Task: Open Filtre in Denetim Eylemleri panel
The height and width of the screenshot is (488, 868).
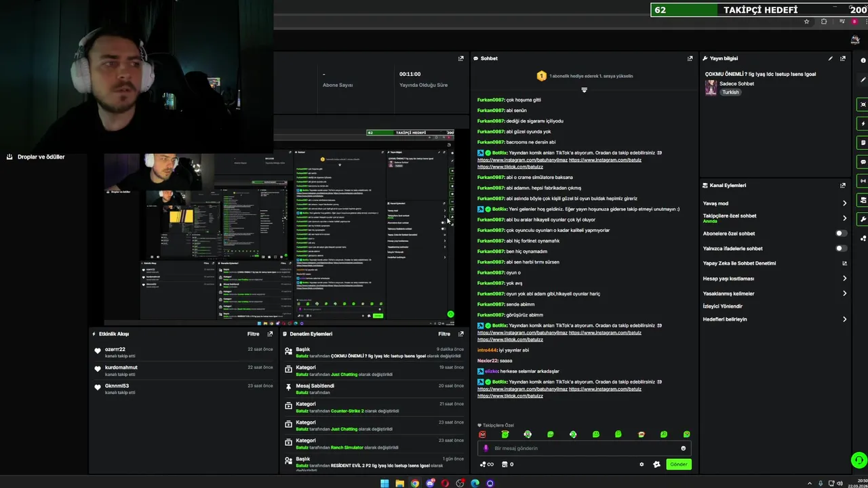Action: (444, 333)
